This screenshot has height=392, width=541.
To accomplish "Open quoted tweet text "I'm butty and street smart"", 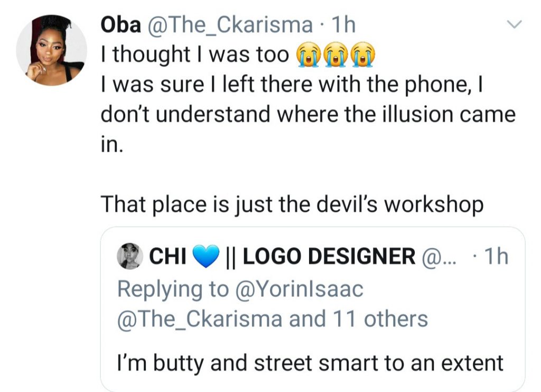I will click(310, 363).
